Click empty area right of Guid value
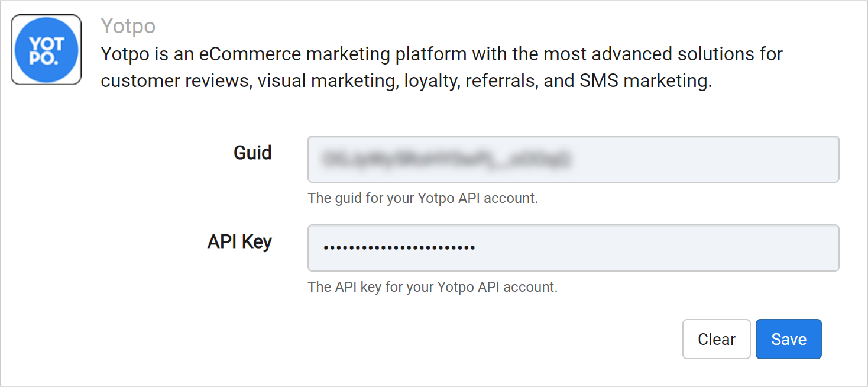Viewport: 868px width, 387px height. click(704, 159)
